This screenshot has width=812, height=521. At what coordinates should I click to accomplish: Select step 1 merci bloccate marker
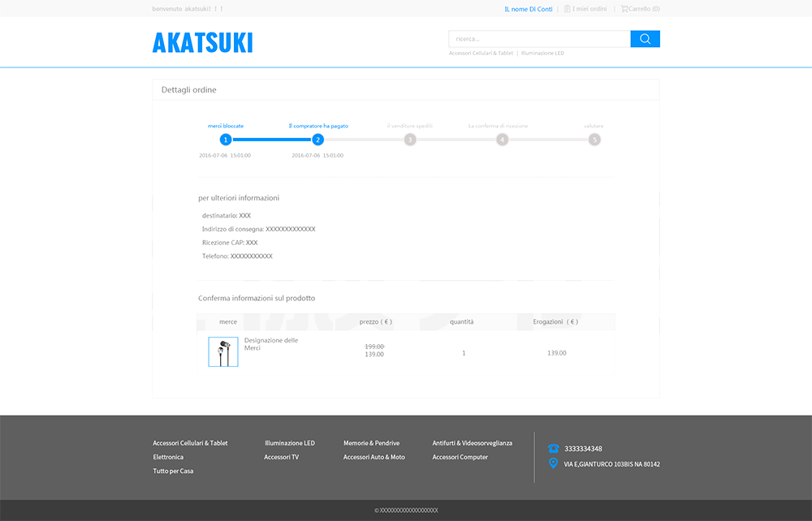pos(226,140)
